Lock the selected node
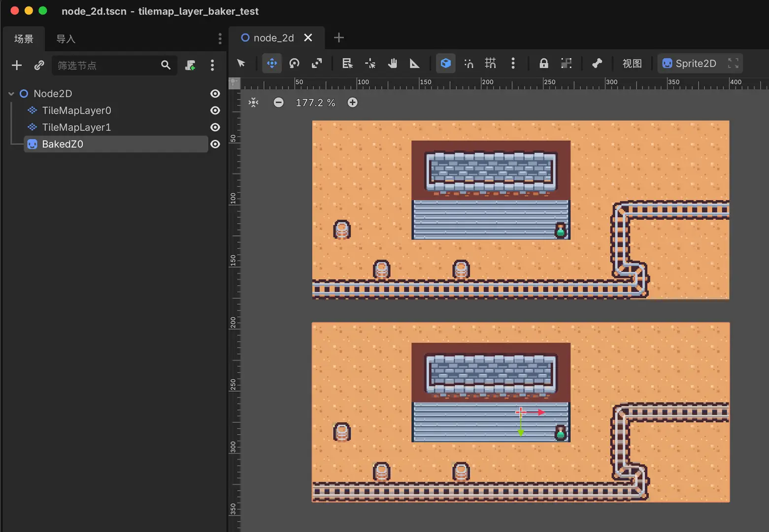 544,63
